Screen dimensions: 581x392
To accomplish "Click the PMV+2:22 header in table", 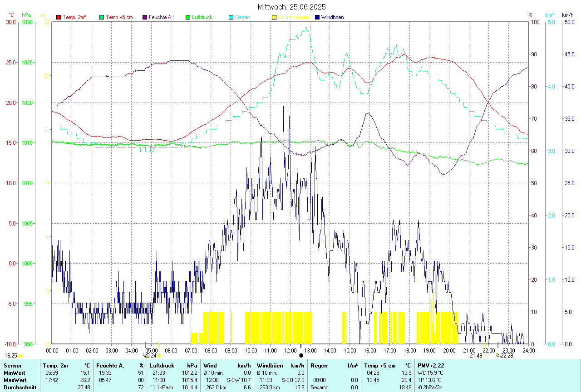I will coord(431,365).
